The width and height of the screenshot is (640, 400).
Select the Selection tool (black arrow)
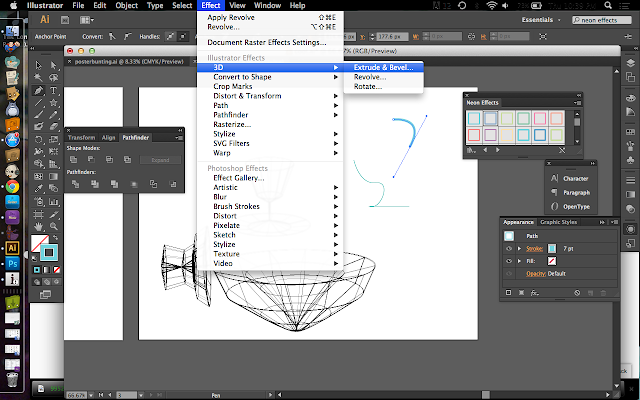[x=38, y=65]
